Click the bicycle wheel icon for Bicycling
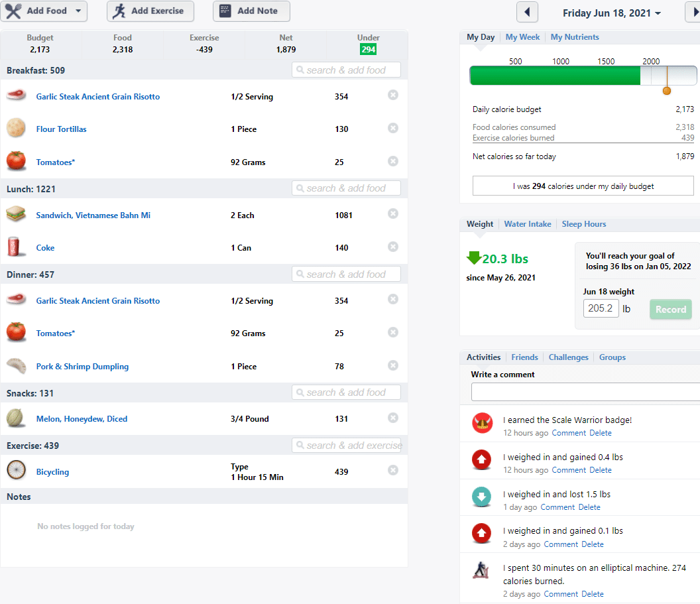Image resolution: width=700 pixels, height=604 pixels. point(16,470)
